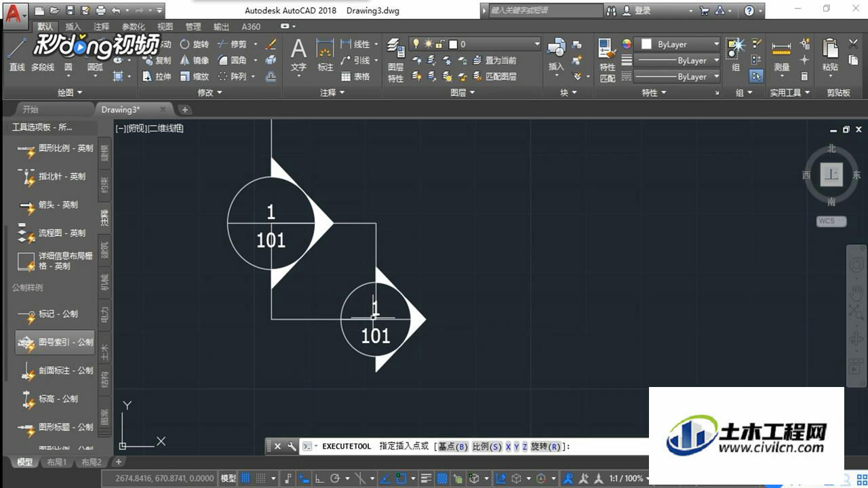Screen dimensions: 868x488
Task: Toggle transparency display in the status bar
Action: tap(441, 479)
